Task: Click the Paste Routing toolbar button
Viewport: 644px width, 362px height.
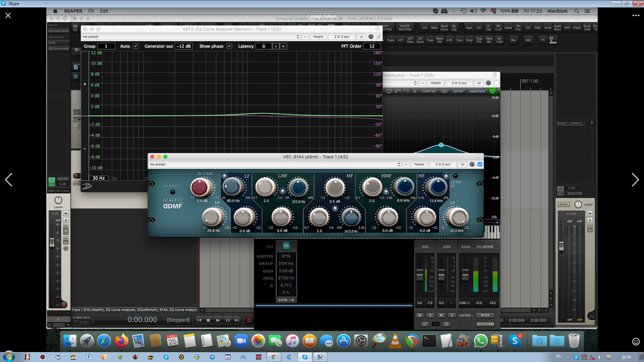Action: tap(405, 28)
